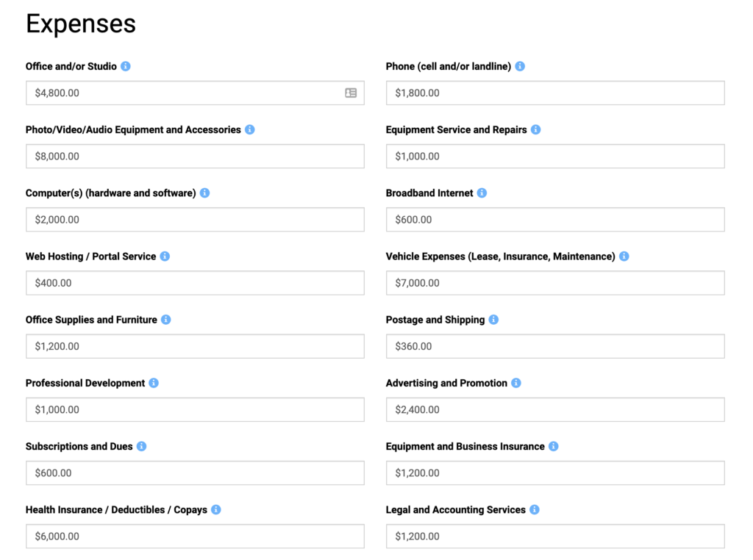Click the contact card autofill icon in Office field

tap(351, 93)
